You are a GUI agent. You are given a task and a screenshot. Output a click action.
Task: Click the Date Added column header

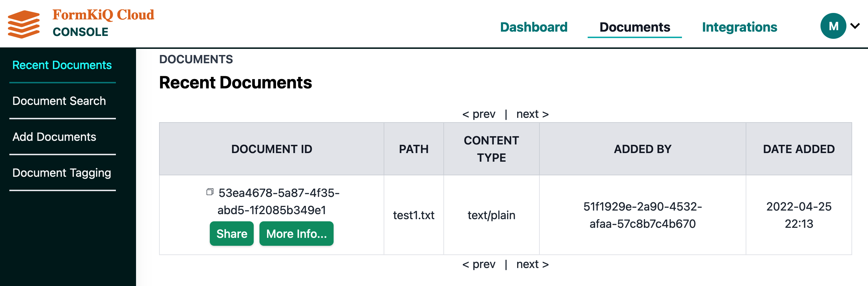799,149
